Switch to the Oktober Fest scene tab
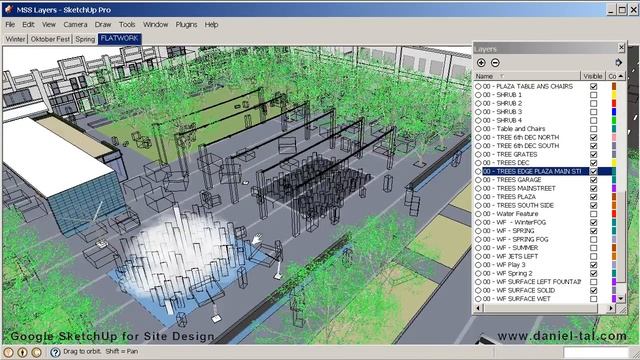640x360 pixels. [x=50, y=39]
